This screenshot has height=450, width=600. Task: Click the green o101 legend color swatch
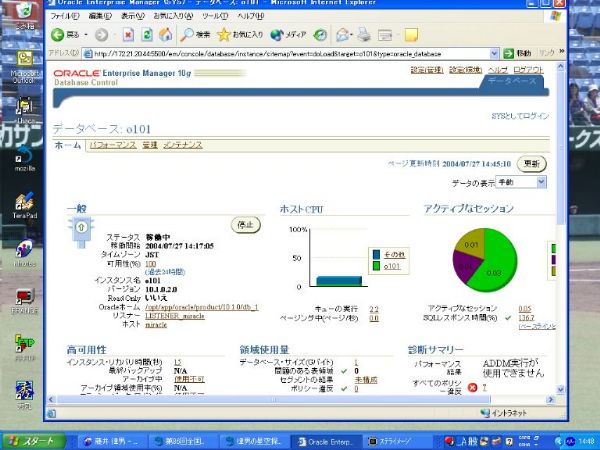click(x=377, y=266)
